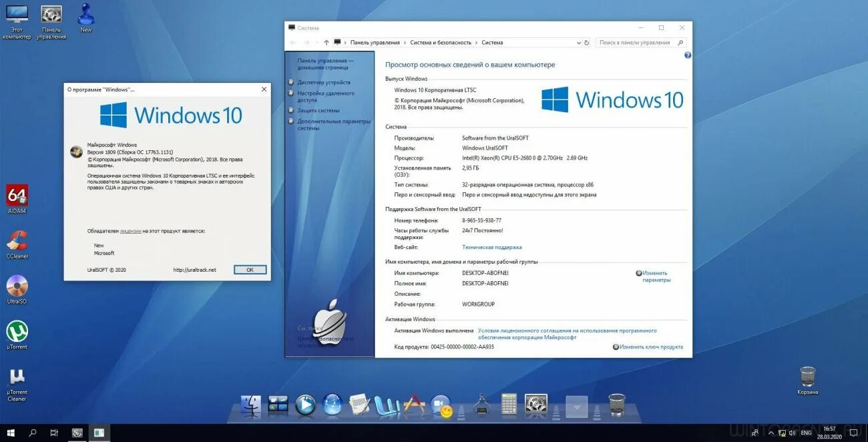Launch the media player play icon in dock
Image resolution: width=868 pixels, height=442 pixels.
click(x=305, y=405)
